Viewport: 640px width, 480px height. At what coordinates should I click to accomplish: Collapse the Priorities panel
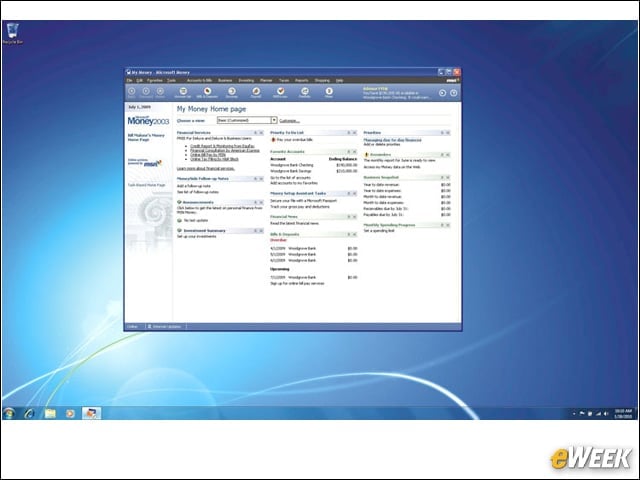442,133
